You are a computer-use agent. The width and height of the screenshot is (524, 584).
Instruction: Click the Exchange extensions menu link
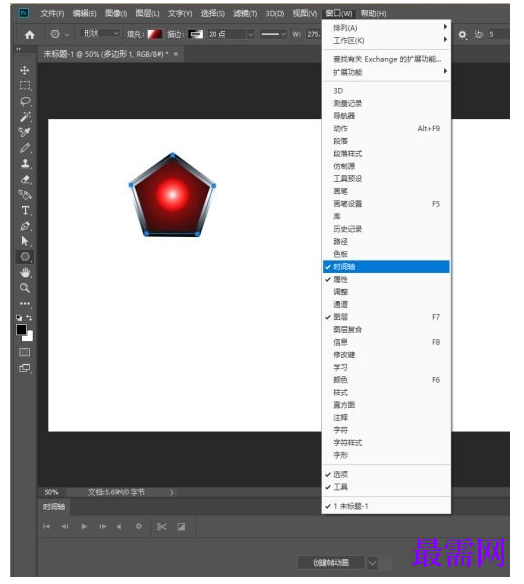(x=386, y=59)
